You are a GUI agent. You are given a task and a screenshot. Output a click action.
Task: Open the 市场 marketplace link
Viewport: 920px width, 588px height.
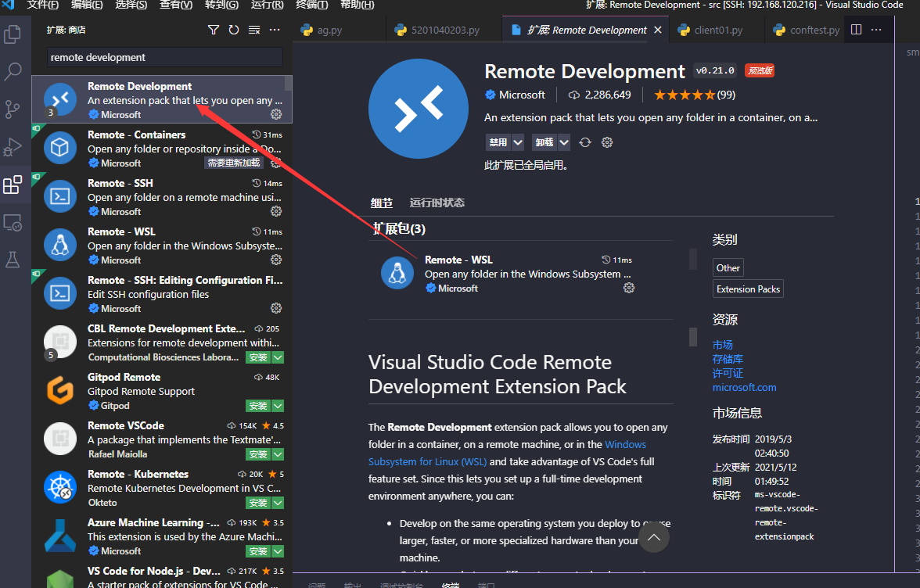pyautogui.click(x=722, y=345)
